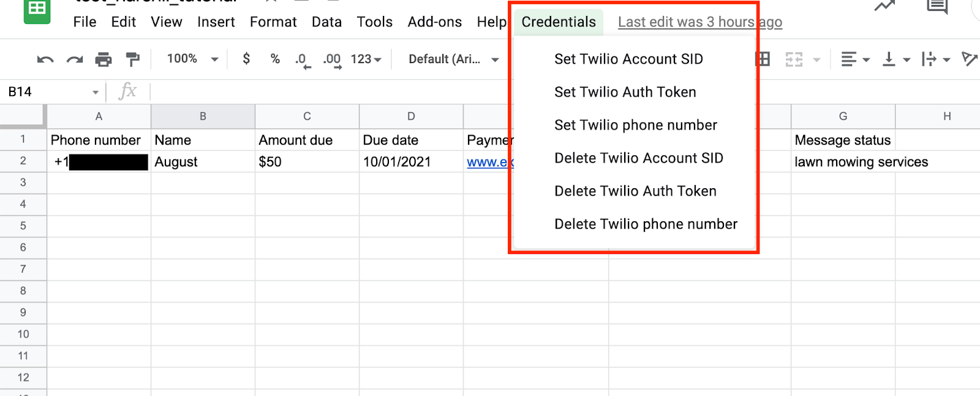Image resolution: width=980 pixels, height=396 pixels.
Task: Click the Undo arrow icon
Action: pyautogui.click(x=45, y=59)
